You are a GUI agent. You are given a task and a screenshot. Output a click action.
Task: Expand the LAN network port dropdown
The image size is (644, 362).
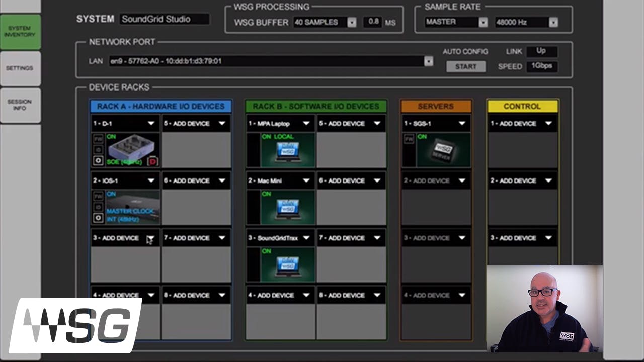tap(428, 61)
